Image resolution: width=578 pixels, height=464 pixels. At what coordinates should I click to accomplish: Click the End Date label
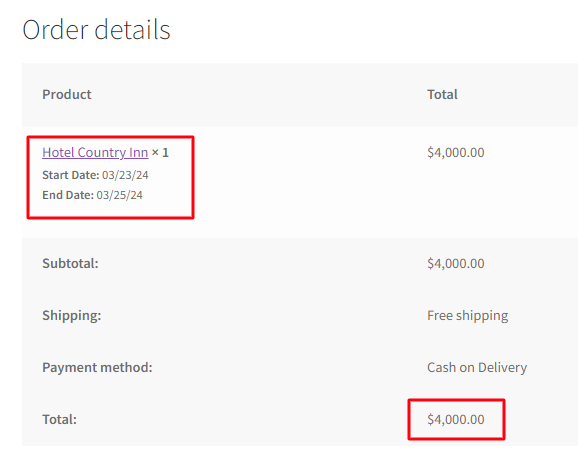(x=68, y=195)
